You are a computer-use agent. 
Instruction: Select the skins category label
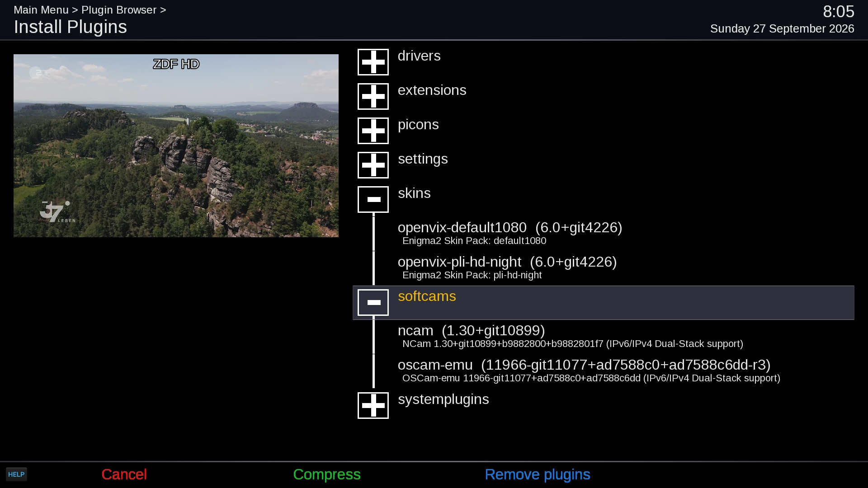[414, 193]
